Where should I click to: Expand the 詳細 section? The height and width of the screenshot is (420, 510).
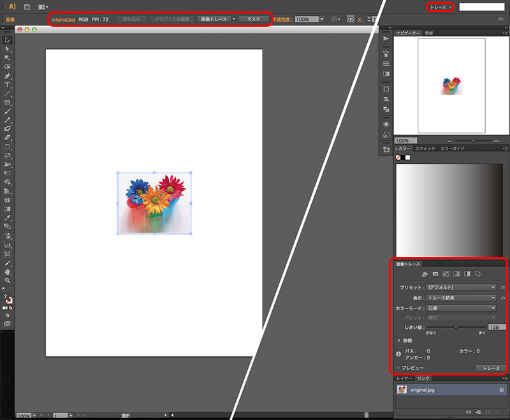click(x=400, y=341)
